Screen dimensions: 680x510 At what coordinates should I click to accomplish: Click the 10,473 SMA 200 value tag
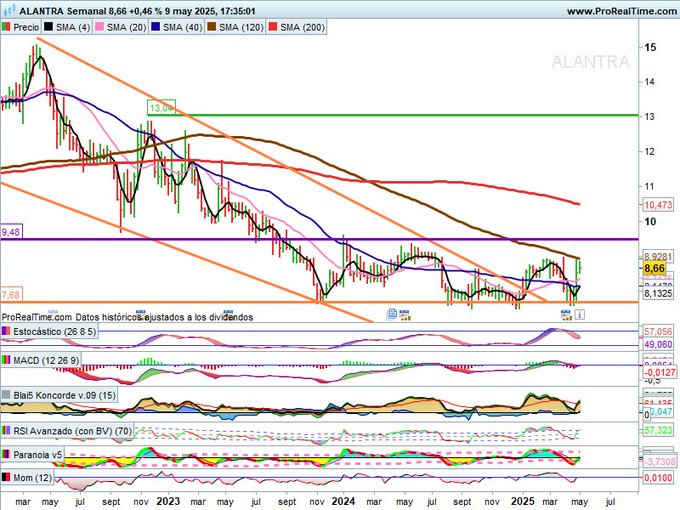pos(658,204)
